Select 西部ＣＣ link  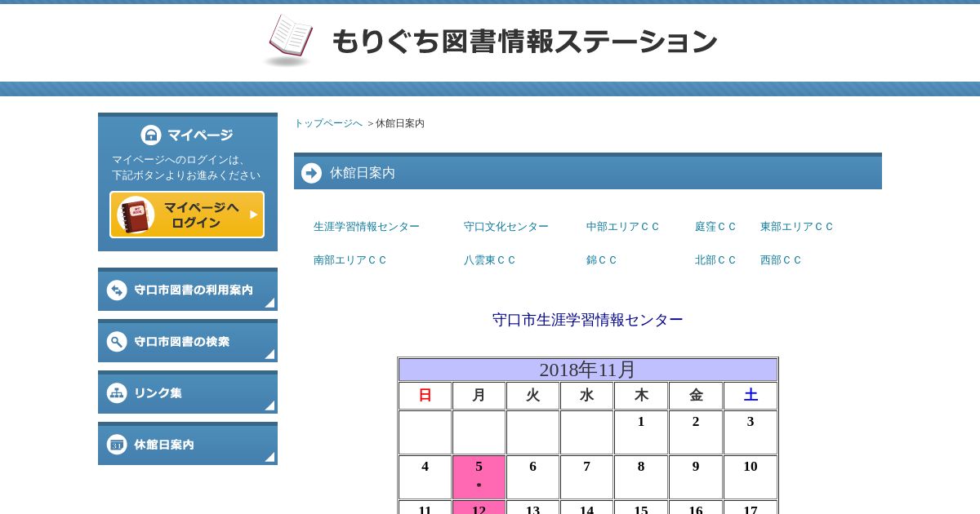782,260
